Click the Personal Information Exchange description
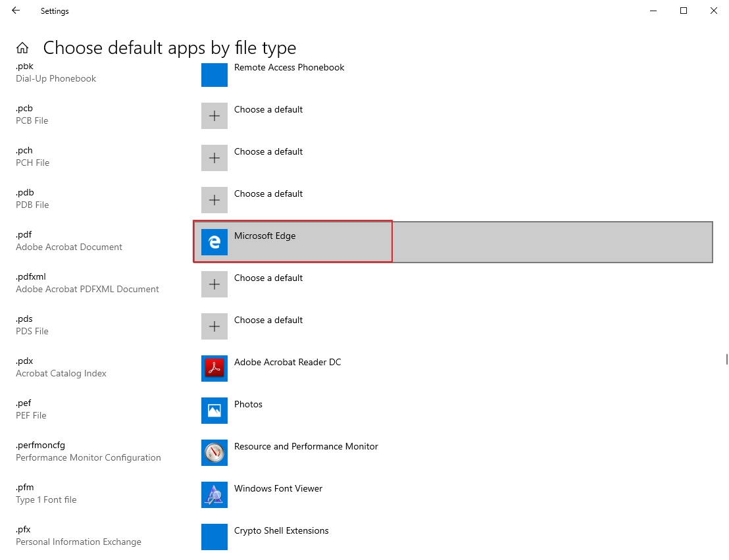This screenshot has width=729, height=560. coord(78,542)
